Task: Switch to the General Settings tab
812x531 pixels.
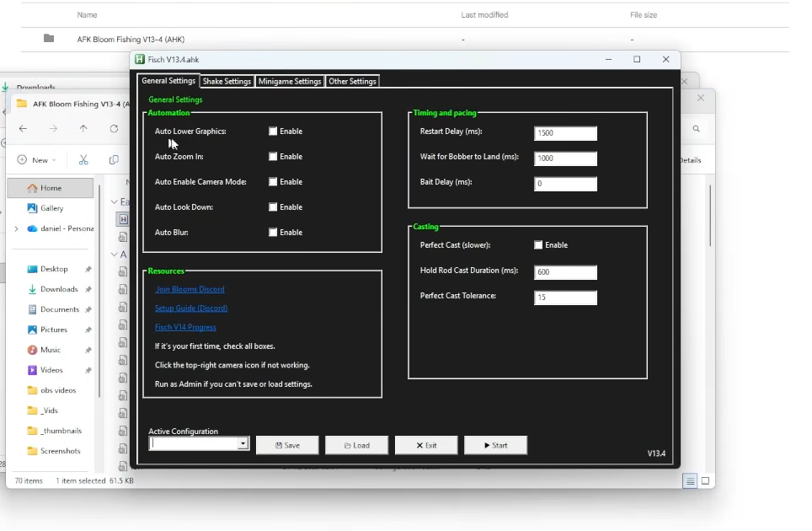Action: [x=168, y=81]
